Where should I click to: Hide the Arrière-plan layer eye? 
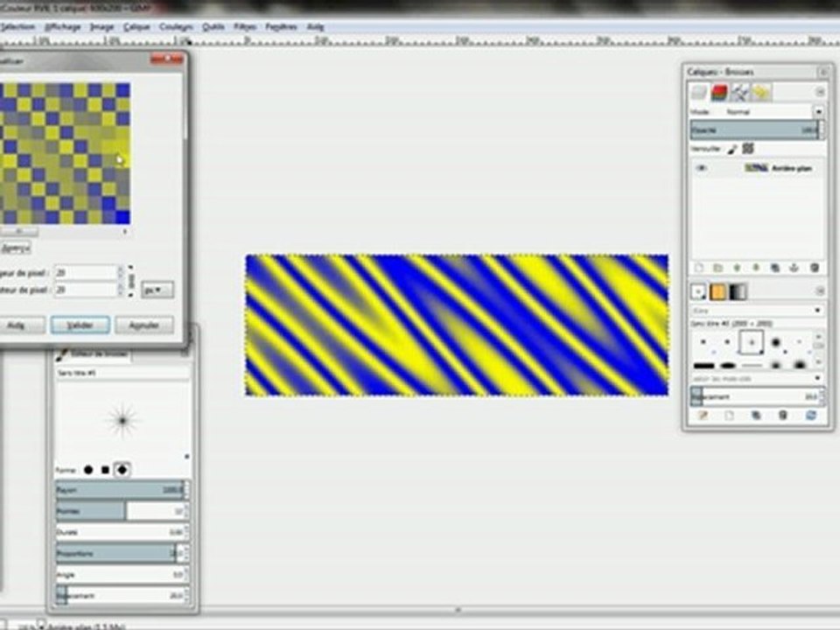click(702, 168)
